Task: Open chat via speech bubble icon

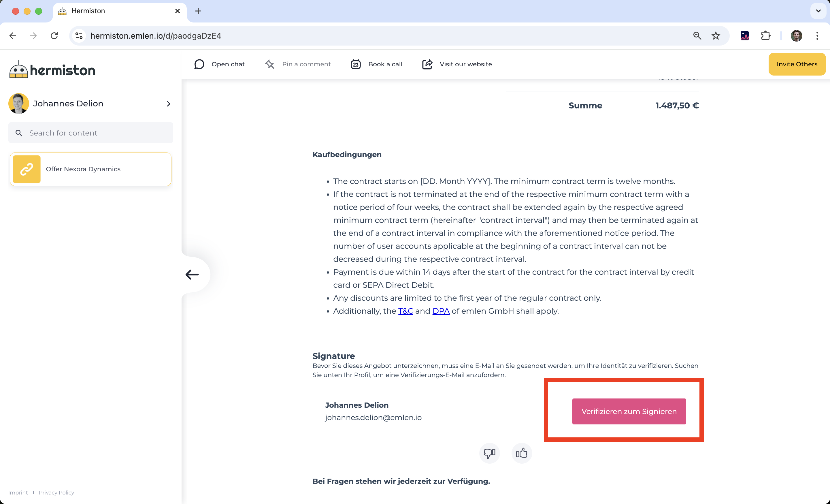Action: coord(199,64)
